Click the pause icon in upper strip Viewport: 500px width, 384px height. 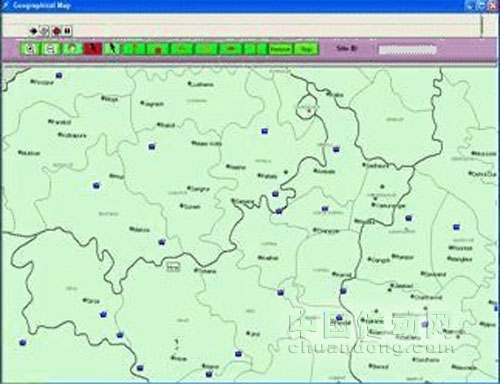[x=67, y=31]
